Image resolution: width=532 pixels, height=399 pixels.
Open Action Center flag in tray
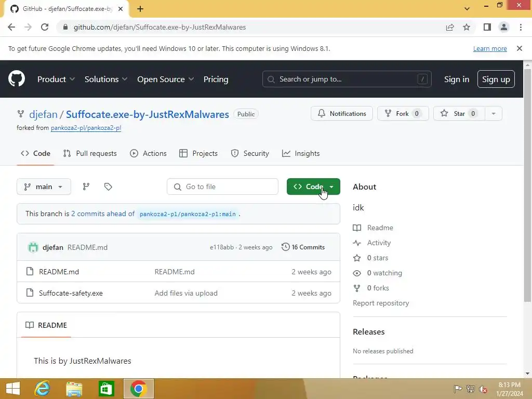coord(458,389)
